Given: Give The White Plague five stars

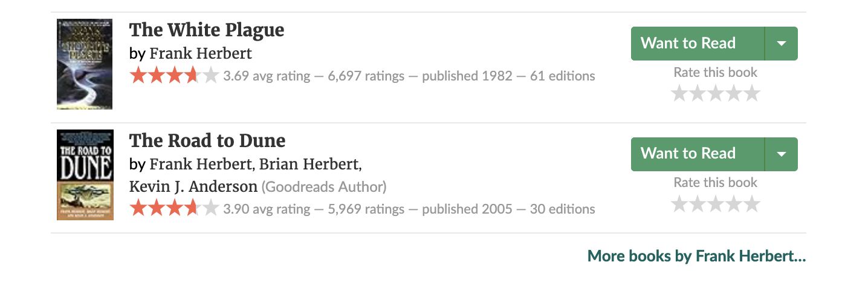Looking at the screenshot, I should click(x=751, y=94).
